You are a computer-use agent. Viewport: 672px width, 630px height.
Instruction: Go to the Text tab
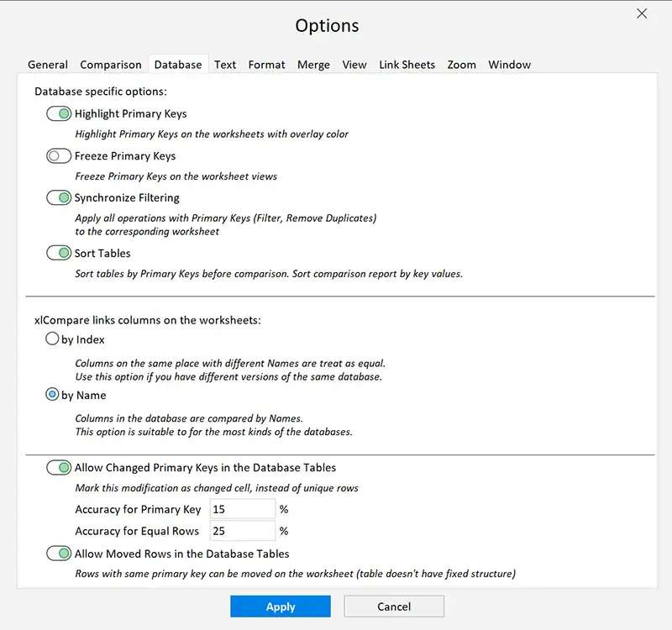tap(225, 65)
